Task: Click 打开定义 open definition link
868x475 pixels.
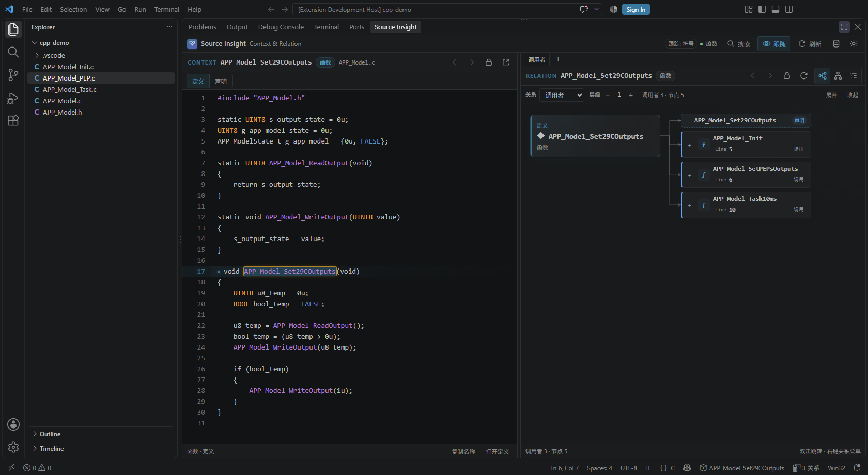Action: pos(497,451)
